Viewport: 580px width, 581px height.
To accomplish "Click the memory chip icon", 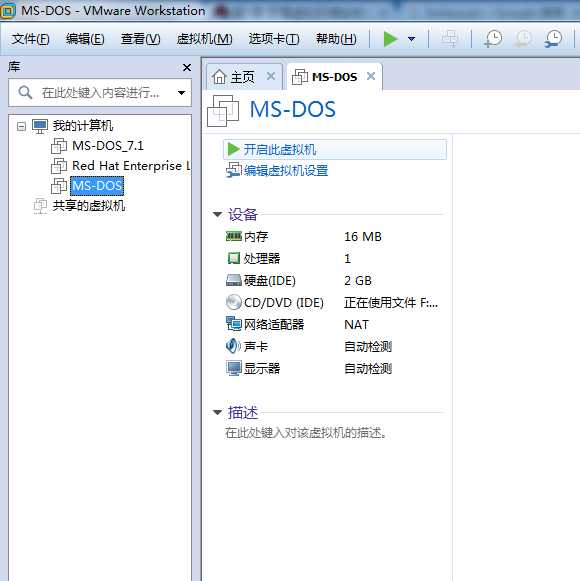I will [x=234, y=236].
